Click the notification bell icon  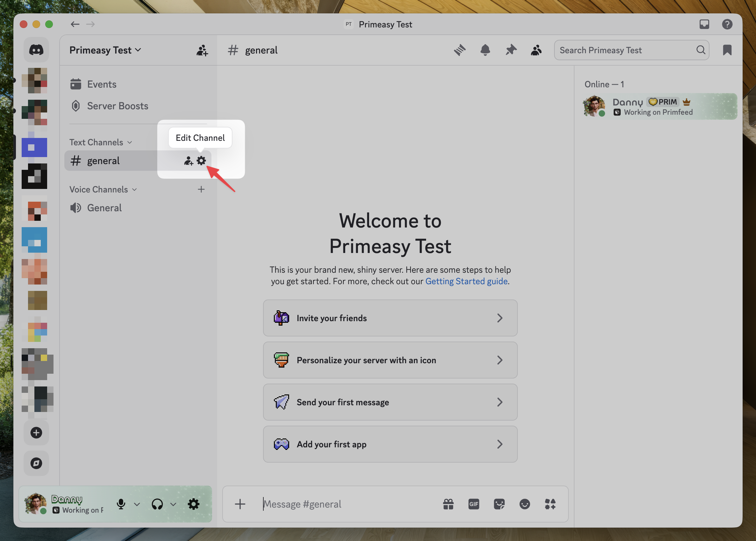pyautogui.click(x=485, y=50)
